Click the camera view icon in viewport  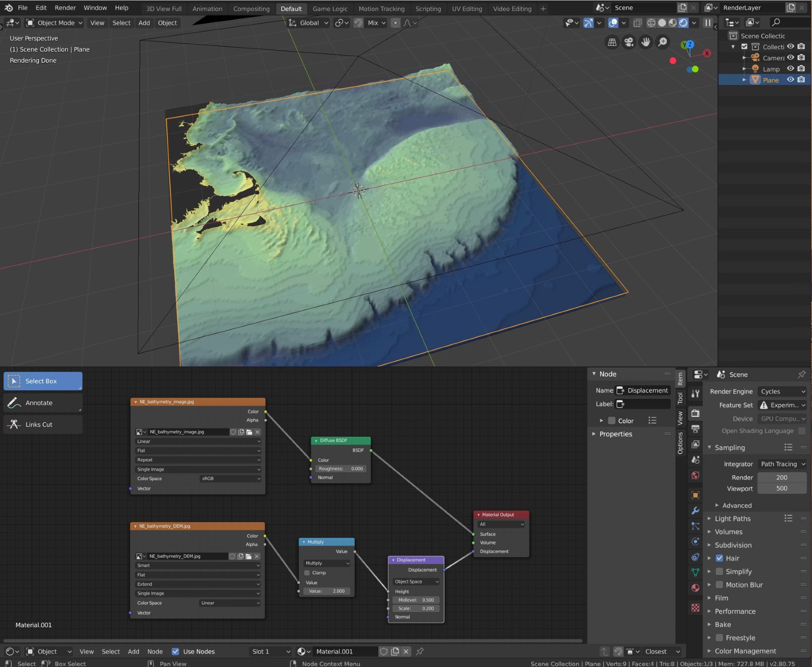(x=629, y=42)
